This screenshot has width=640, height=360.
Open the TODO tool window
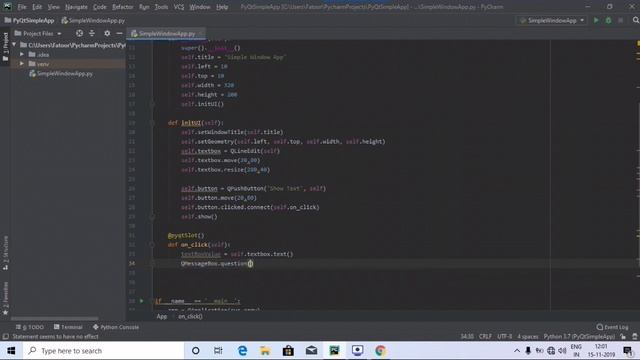point(29,327)
